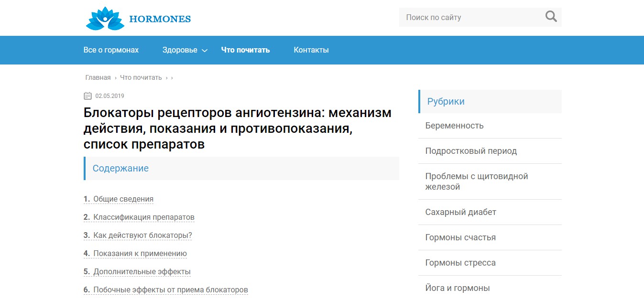644x300 pixels.
Task: Open the 'Контакты' menu item
Action: 311,50
